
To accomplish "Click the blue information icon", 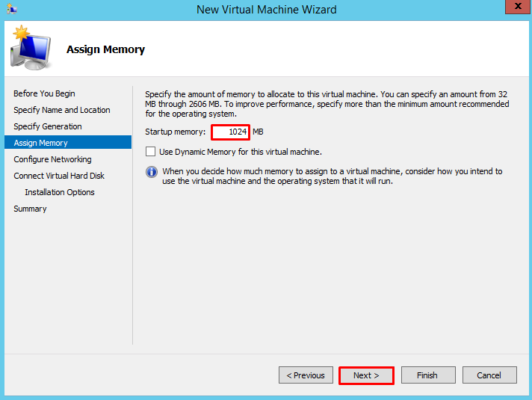I will pyautogui.click(x=152, y=172).
